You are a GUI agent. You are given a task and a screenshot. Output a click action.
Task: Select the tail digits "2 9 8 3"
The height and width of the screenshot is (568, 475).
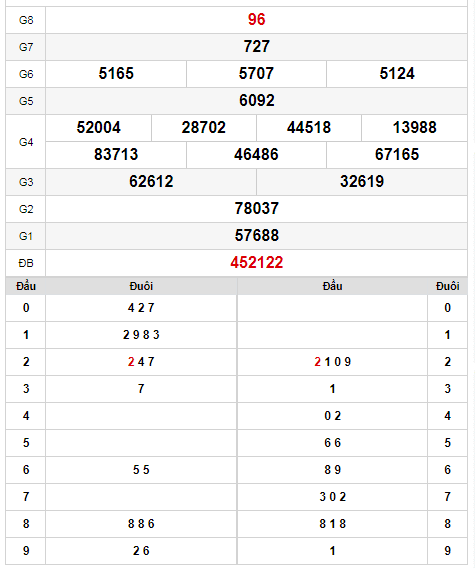(x=141, y=335)
